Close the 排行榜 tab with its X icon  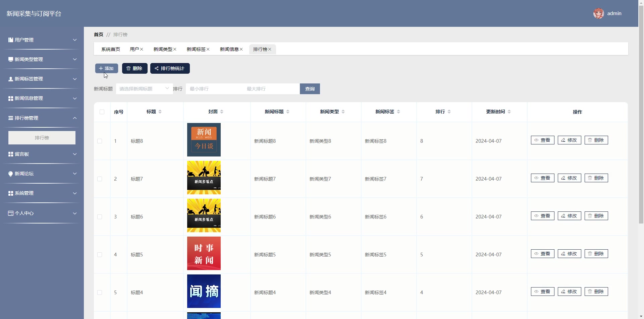270,49
